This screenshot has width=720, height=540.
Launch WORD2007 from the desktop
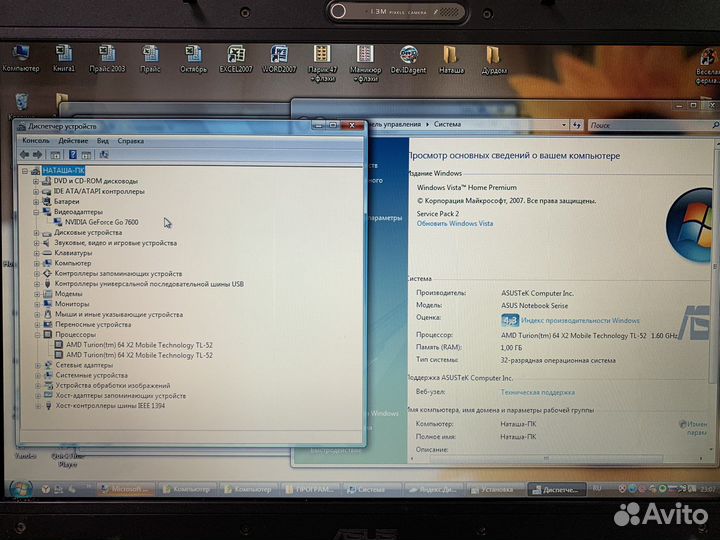coord(279,59)
